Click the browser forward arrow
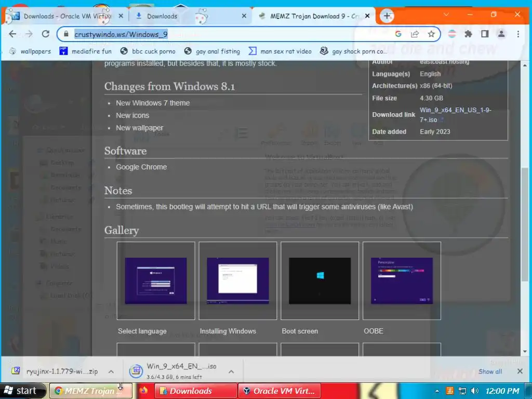This screenshot has width=532, height=399. 29,34
